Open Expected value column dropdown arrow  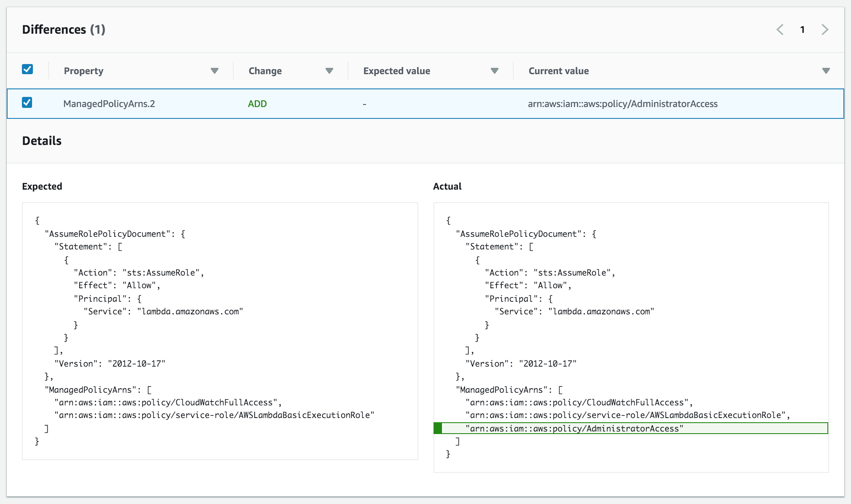point(495,71)
